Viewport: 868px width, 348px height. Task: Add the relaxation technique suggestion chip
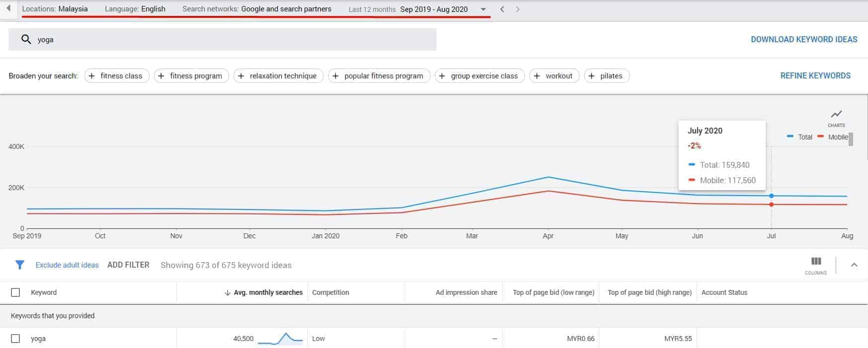point(278,76)
